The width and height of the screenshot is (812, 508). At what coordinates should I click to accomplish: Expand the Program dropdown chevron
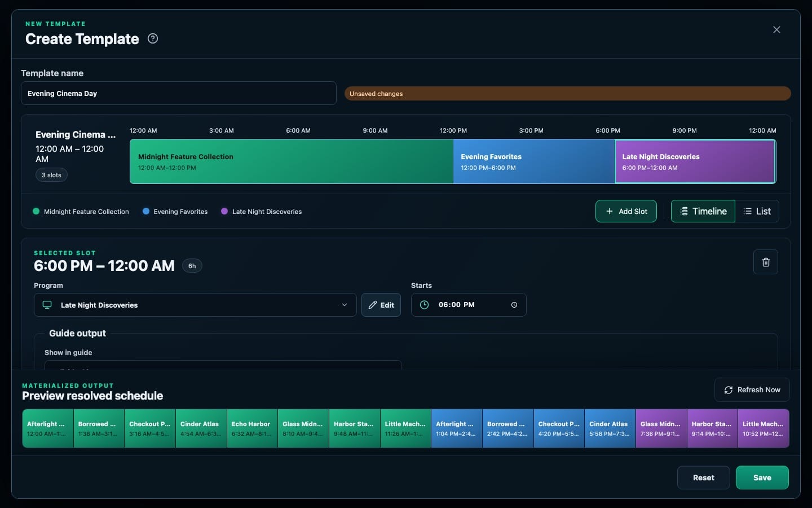coord(345,305)
